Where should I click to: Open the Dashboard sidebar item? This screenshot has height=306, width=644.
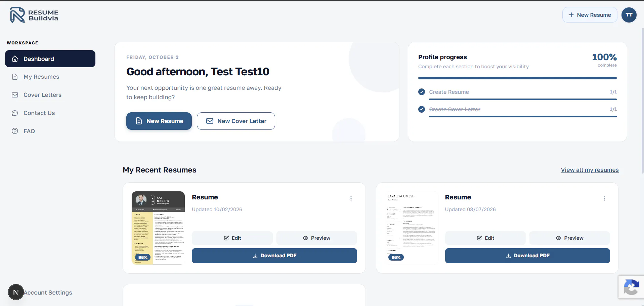click(50, 59)
